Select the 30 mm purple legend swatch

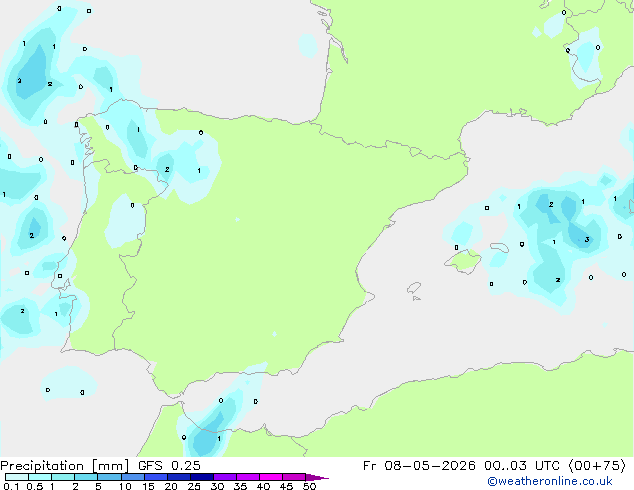(x=225, y=477)
